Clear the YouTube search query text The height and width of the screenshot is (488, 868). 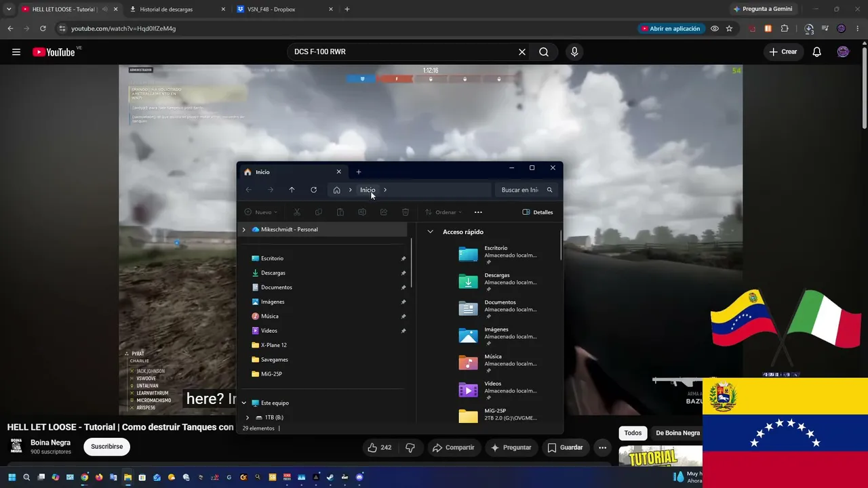click(x=522, y=52)
